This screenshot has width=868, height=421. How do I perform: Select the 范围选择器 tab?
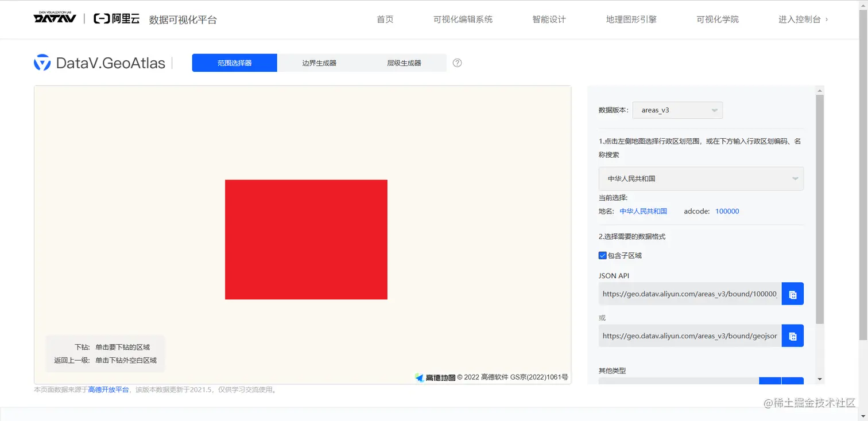tap(234, 63)
